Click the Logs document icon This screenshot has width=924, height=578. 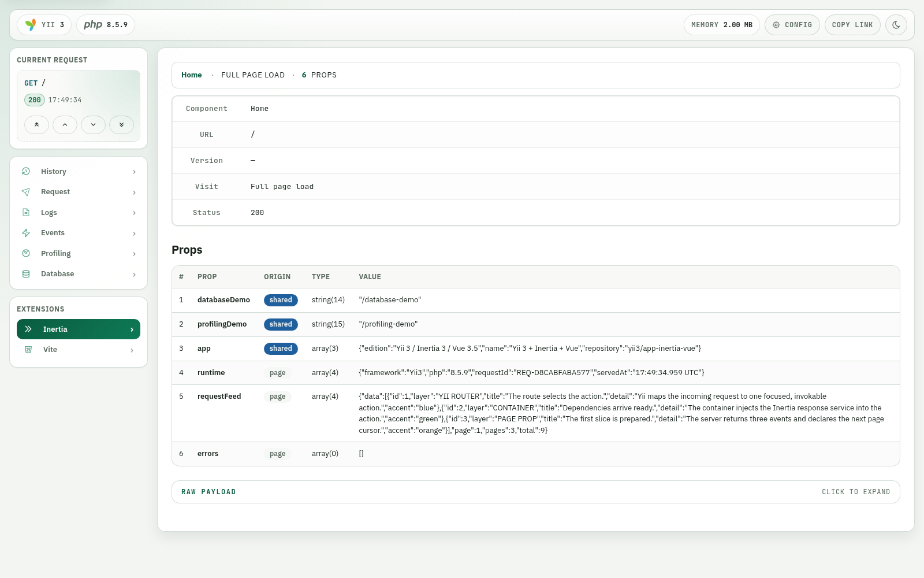[26, 213]
